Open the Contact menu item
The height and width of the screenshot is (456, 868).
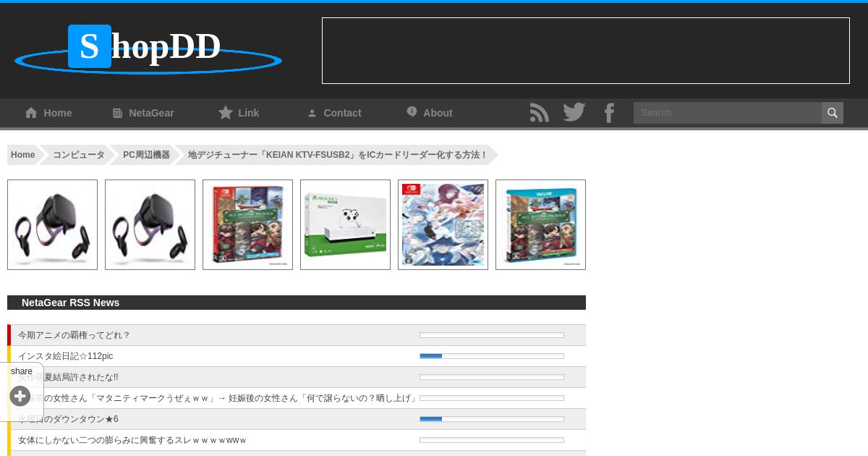[x=334, y=113]
